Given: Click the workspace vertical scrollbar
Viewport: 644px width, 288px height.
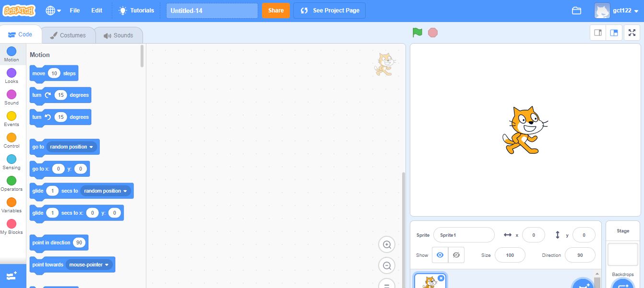Looking at the screenshot, I should (403, 230).
